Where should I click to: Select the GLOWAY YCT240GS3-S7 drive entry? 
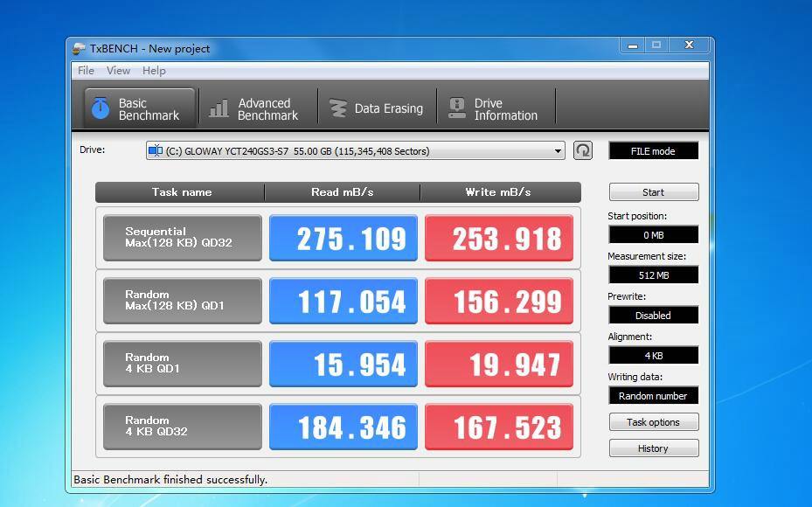(355, 150)
